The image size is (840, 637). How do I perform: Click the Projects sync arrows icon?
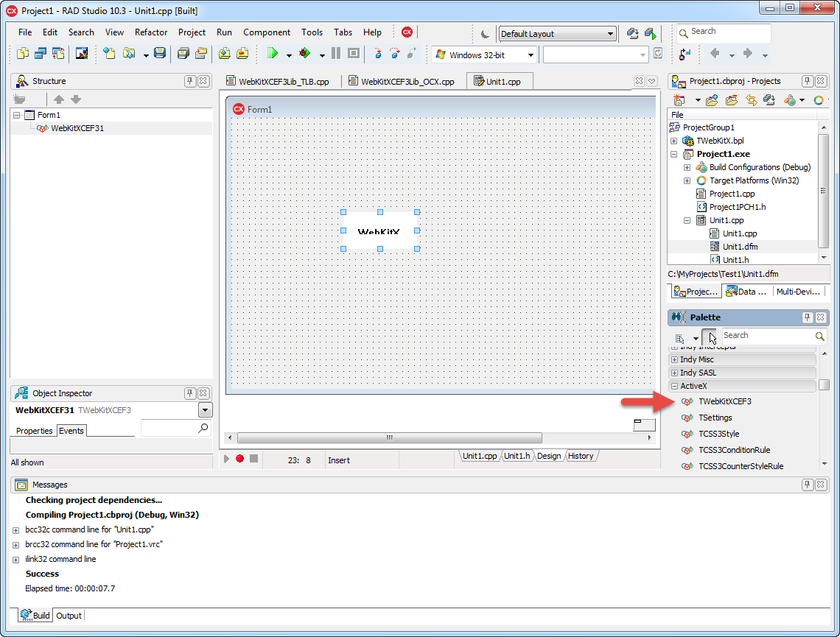pyautogui.click(x=752, y=100)
